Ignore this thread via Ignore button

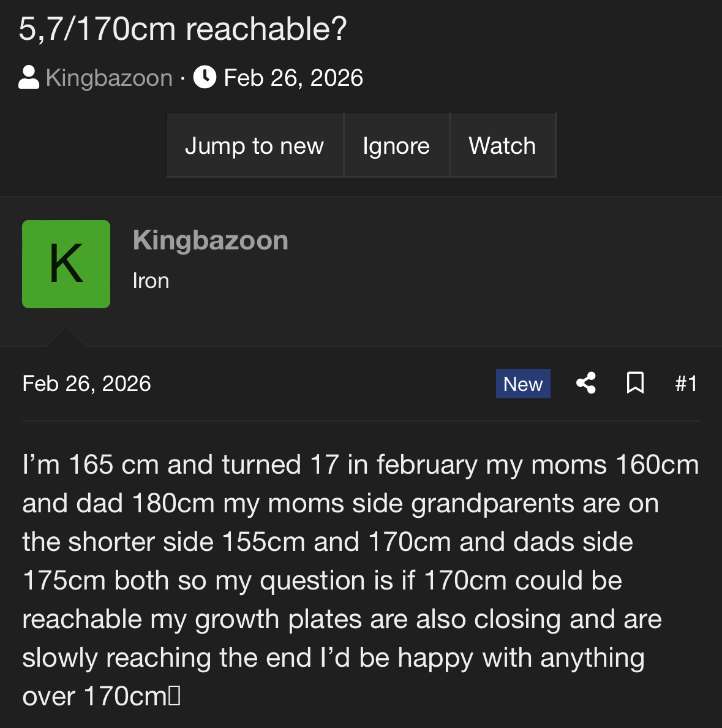click(396, 146)
